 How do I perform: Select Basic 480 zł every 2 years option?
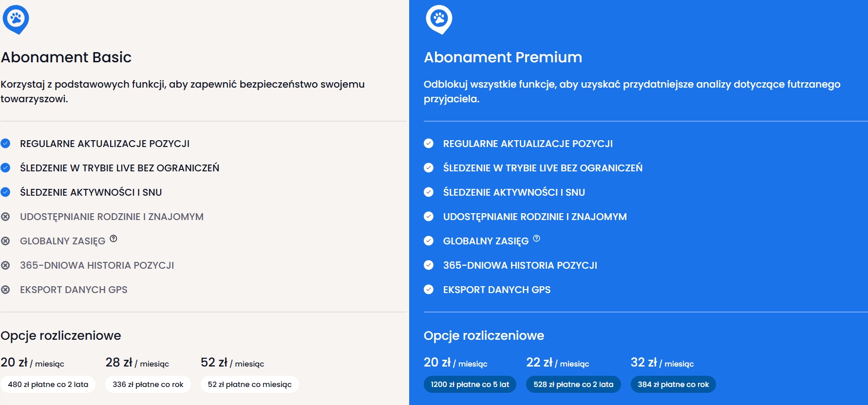(x=48, y=384)
